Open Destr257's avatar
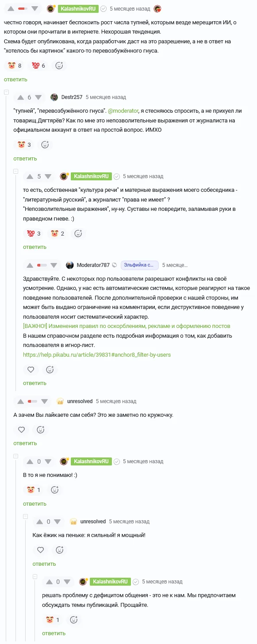The image size is (257, 644). pos(54,97)
